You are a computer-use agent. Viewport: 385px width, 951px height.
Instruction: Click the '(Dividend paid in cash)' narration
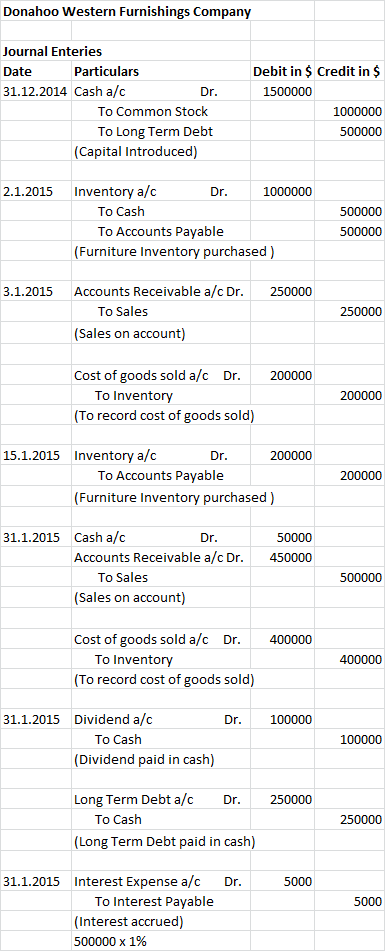(144, 760)
